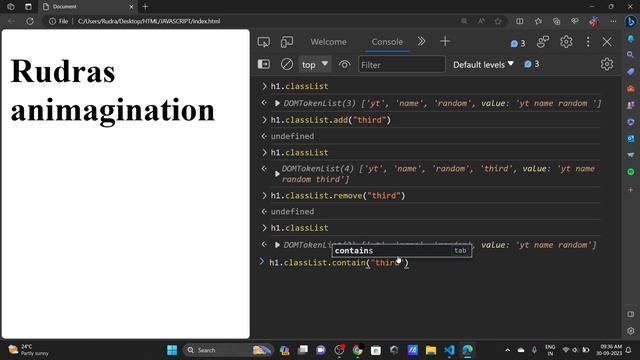Open the clock and date flyout
640x360 pixels.
609,350
